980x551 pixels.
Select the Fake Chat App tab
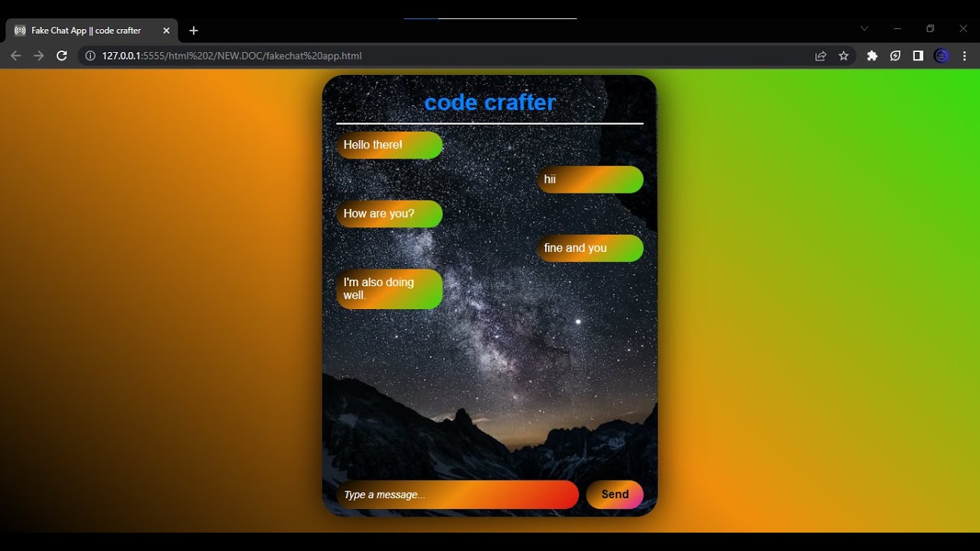click(92, 31)
